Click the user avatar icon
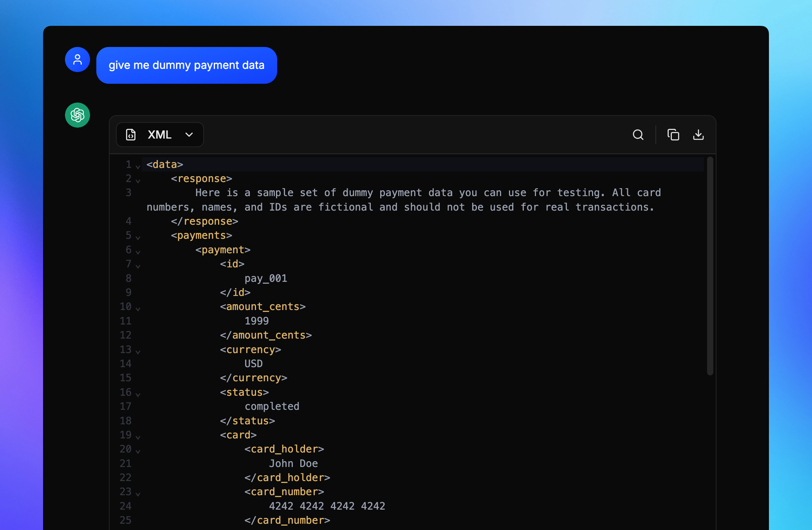The height and width of the screenshot is (530, 812). 78,59
